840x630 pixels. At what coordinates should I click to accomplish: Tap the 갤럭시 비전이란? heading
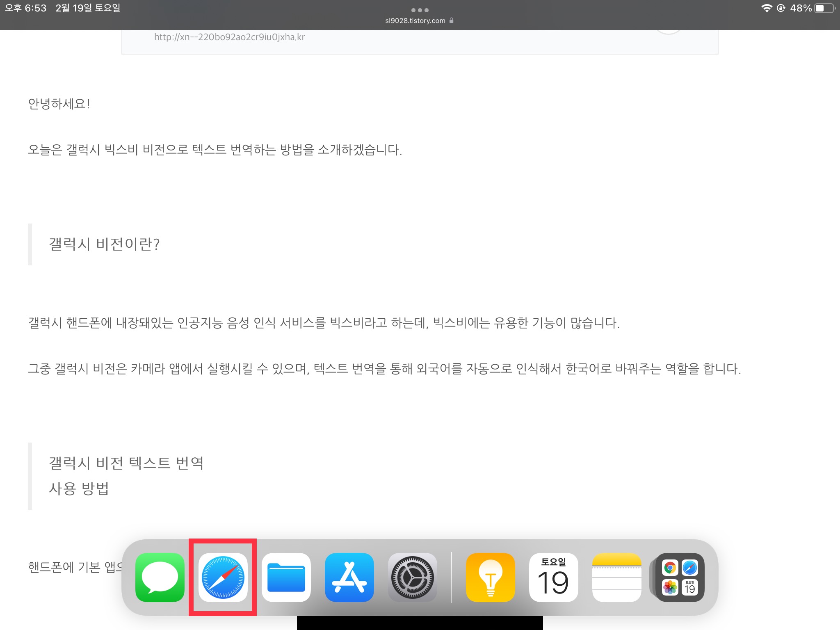click(104, 244)
